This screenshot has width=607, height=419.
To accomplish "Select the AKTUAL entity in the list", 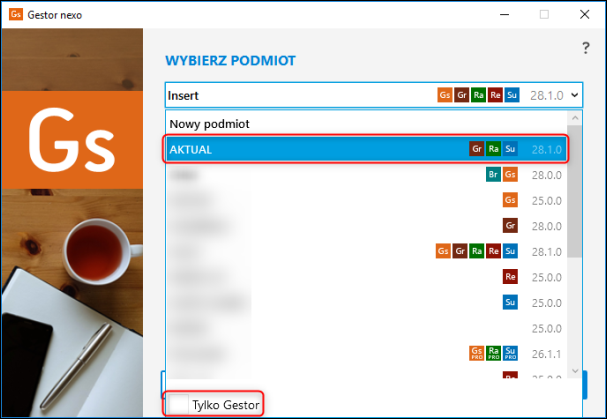I will pos(366,149).
